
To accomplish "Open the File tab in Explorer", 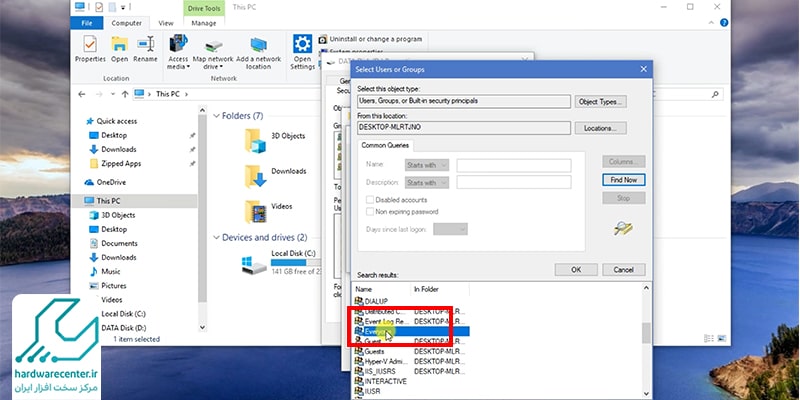I will (x=87, y=23).
